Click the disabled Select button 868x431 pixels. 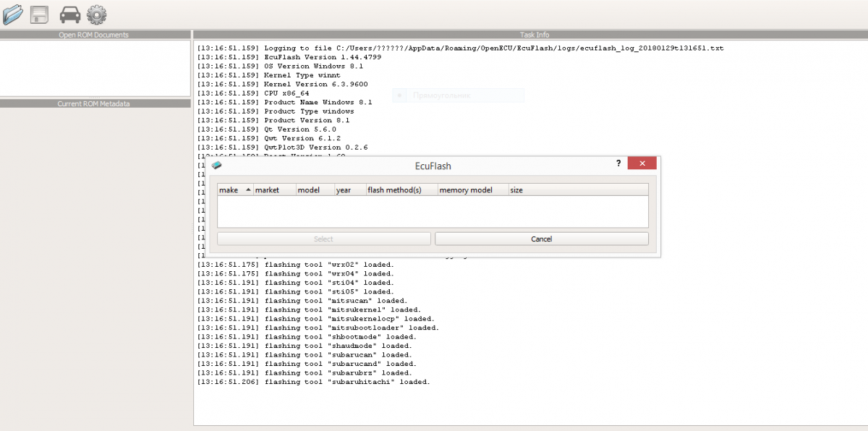324,239
